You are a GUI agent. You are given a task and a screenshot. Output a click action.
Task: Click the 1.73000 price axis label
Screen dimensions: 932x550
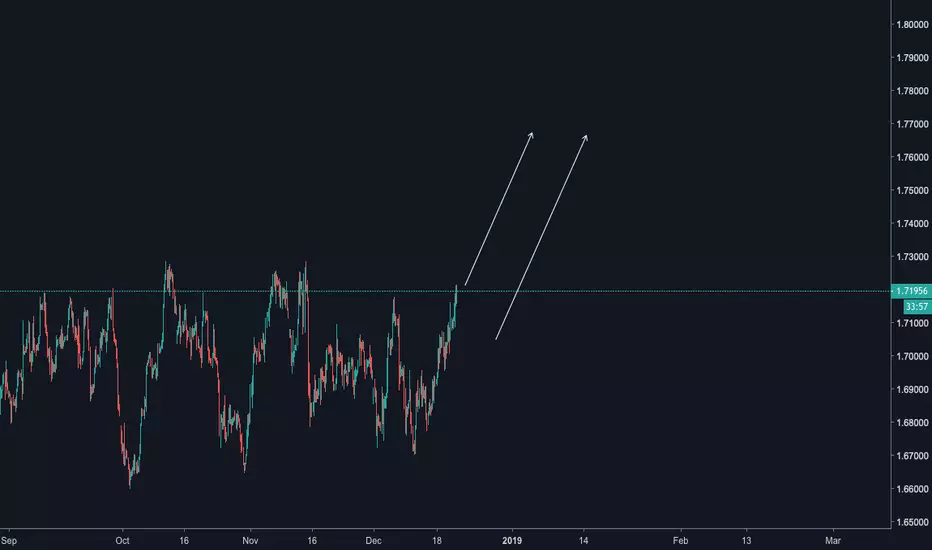[x=912, y=257]
